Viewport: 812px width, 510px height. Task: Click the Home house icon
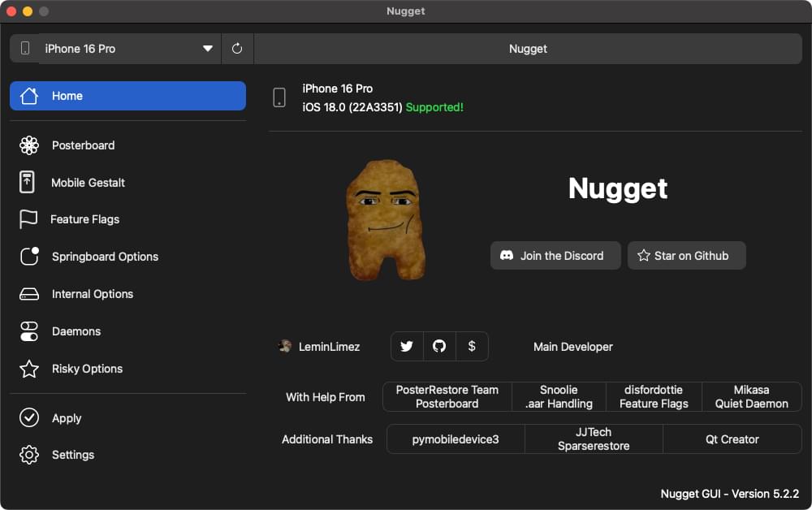coord(29,96)
